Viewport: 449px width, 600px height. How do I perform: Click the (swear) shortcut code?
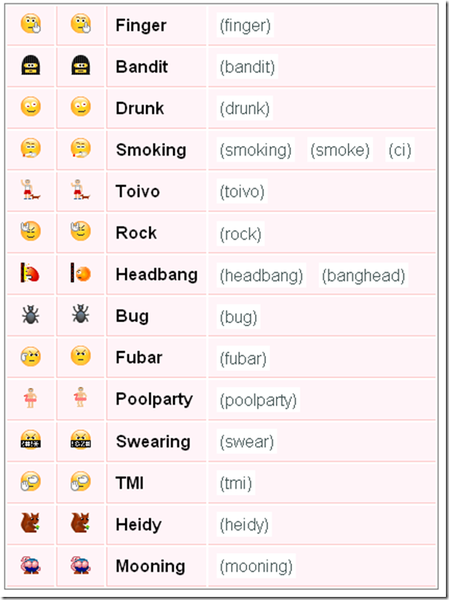pos(247,442)
